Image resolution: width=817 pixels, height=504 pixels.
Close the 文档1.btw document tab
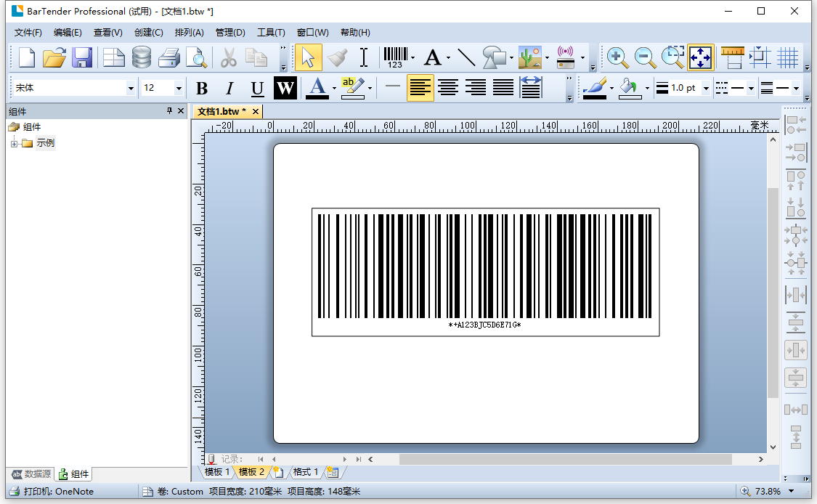click(x=256, y=111)
